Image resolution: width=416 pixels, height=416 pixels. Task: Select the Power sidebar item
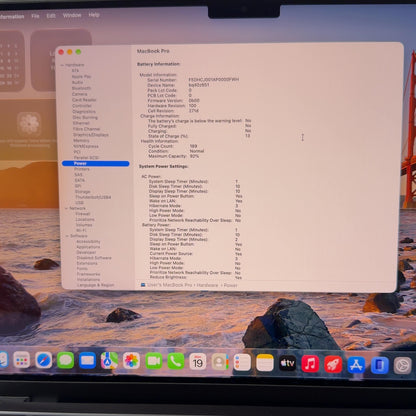(96, 163)
